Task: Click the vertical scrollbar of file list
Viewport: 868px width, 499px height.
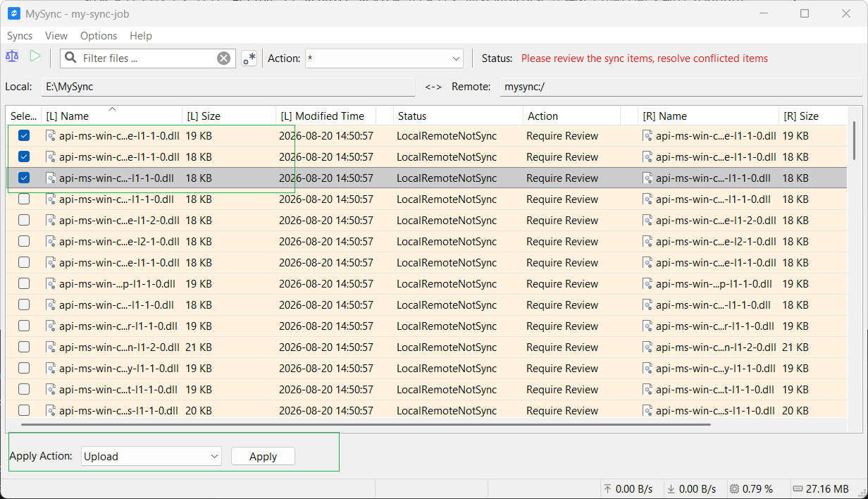Action: (x=855, y=141)
